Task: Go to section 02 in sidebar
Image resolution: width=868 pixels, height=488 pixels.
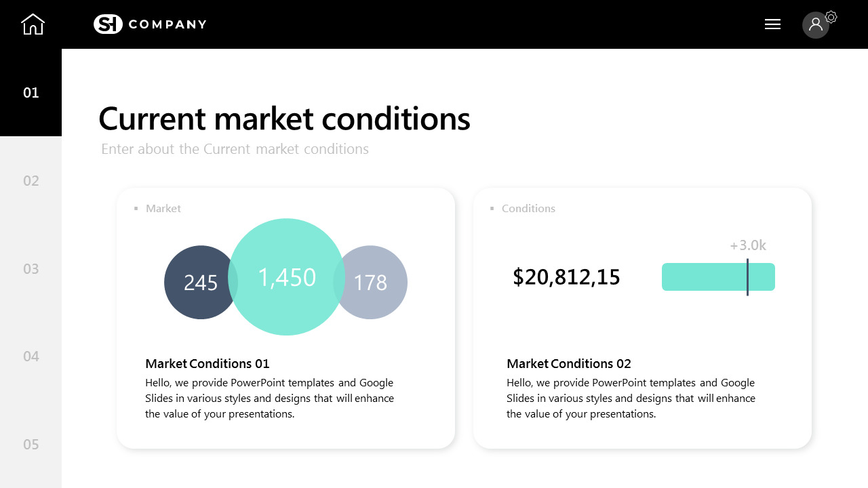Action: (x=31, y=181)
